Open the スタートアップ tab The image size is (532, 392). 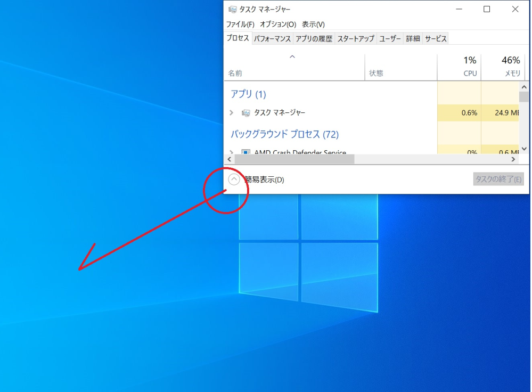click(356, 39)
